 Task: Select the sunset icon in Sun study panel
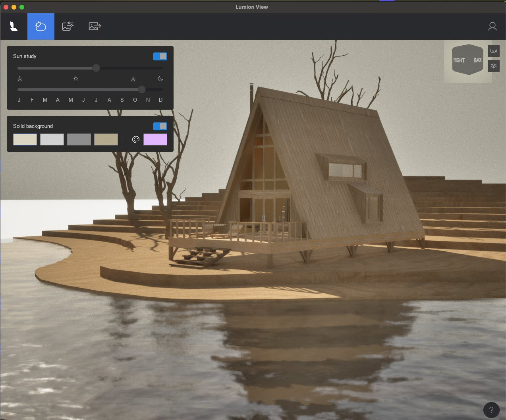[x=133, y=79]
